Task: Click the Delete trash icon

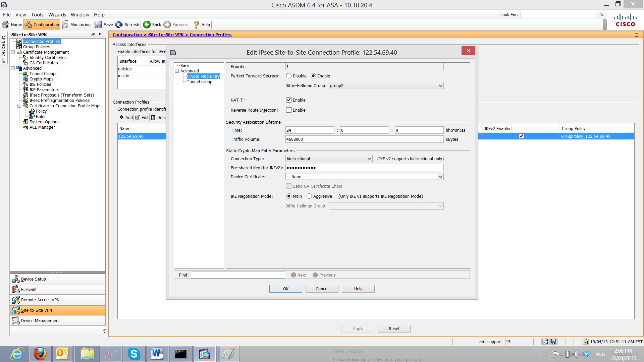Action: pyautogui.click(x=153, y=117)
